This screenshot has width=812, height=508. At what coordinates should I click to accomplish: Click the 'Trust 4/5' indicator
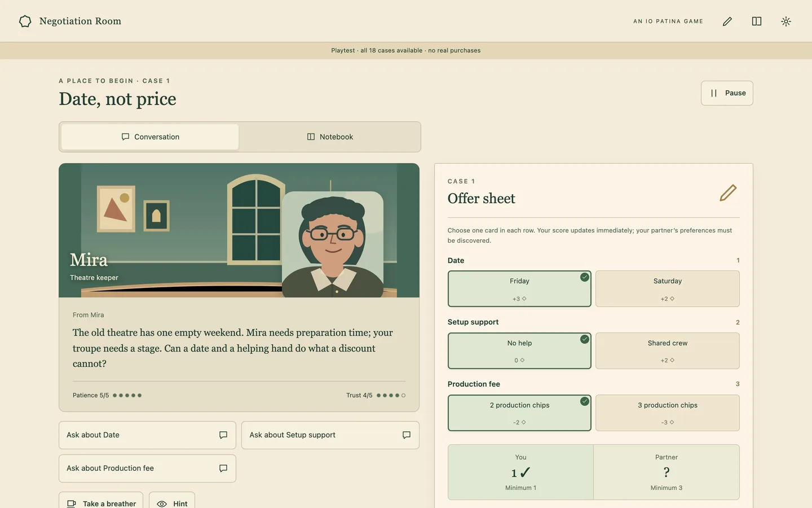[x=376, y=396]
